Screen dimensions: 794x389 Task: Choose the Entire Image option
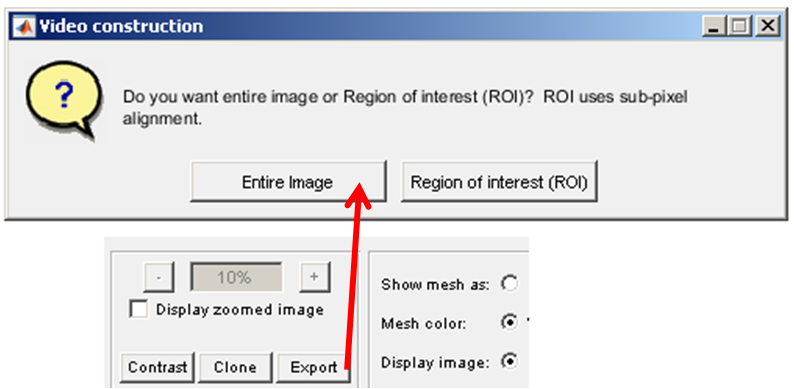[x=288, y=182]
